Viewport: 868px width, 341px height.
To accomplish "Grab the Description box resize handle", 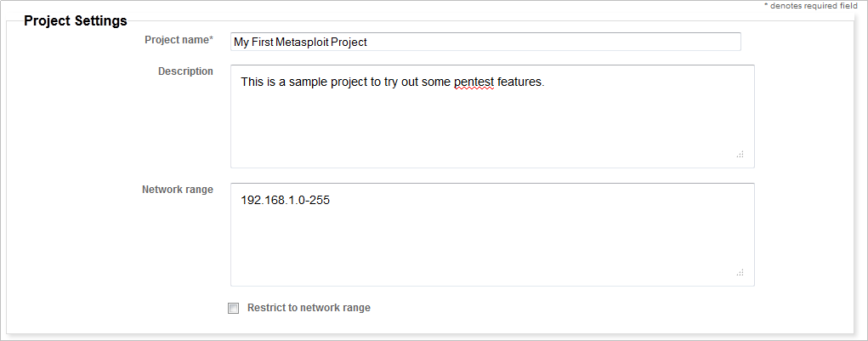I will pos(740,154).
